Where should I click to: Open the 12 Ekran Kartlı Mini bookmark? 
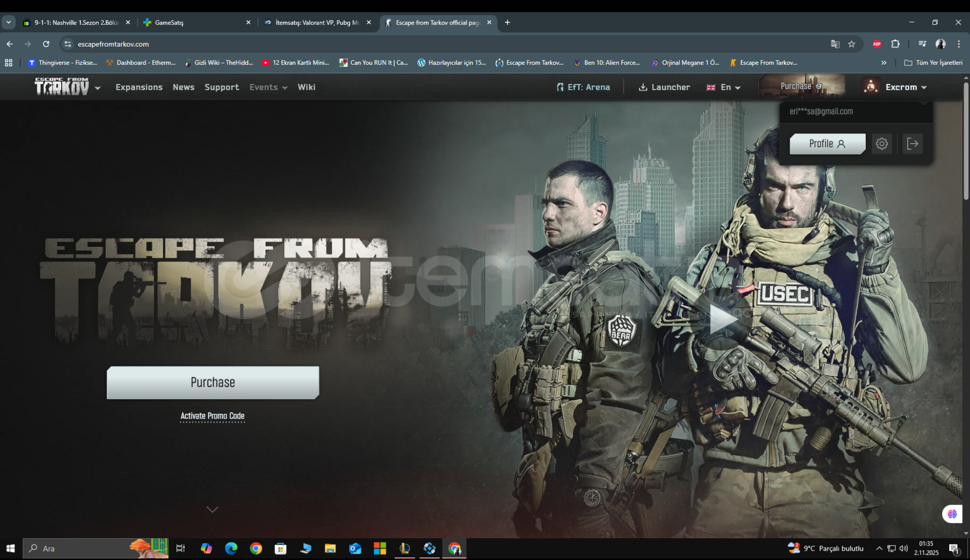296,63
